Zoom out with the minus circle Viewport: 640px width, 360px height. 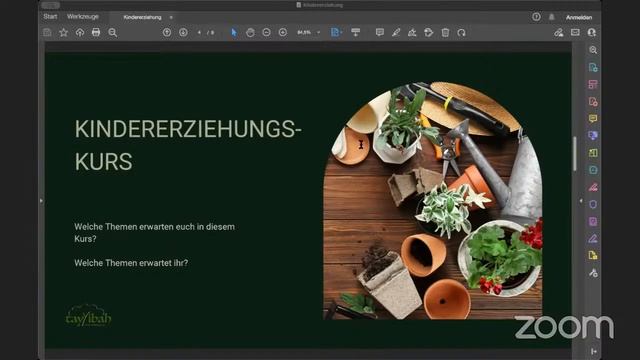(x=267, y=32)
